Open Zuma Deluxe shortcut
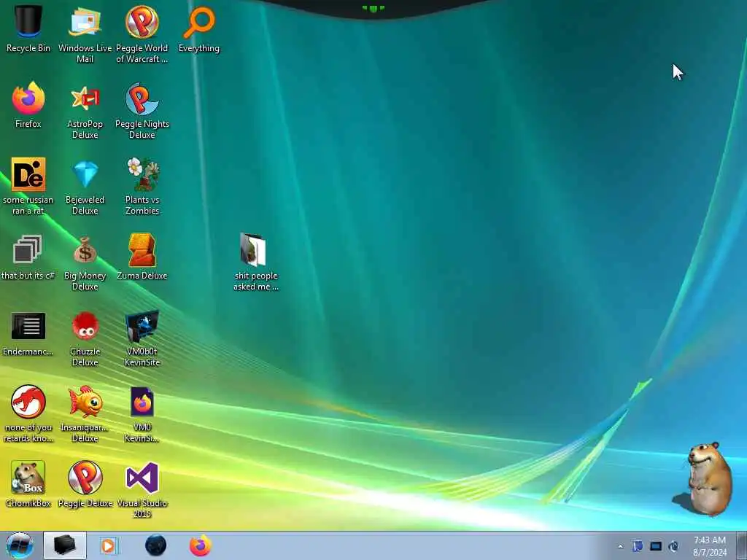747x560 pixels. coord(142,257)
